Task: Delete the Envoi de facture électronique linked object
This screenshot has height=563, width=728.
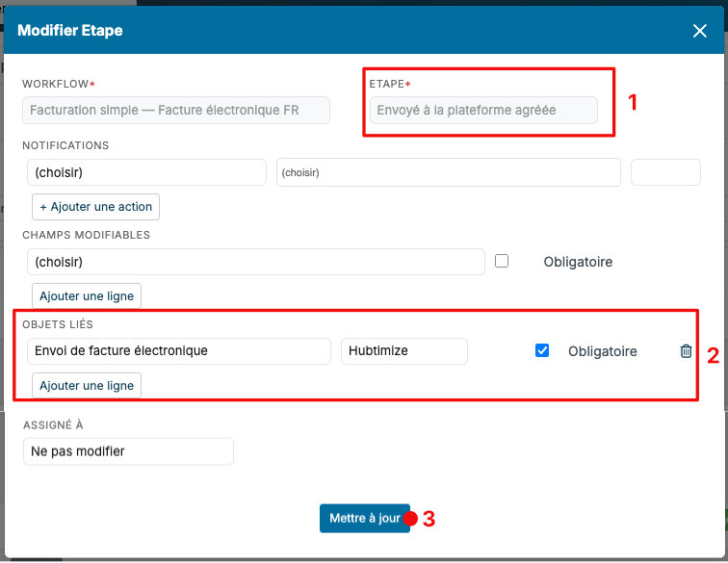Action: [x=686, y=351]
